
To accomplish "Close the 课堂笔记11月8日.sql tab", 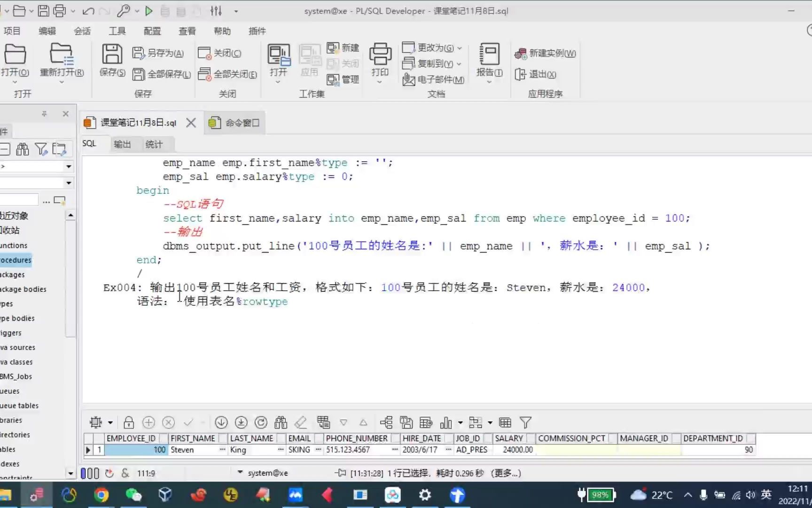I will point(191,123).
